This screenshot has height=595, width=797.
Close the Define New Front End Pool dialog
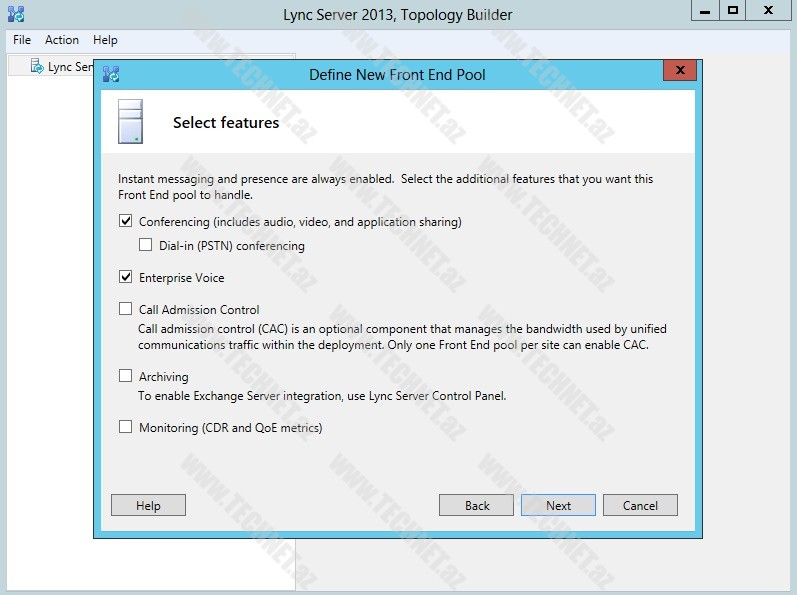tap(680, 71)
